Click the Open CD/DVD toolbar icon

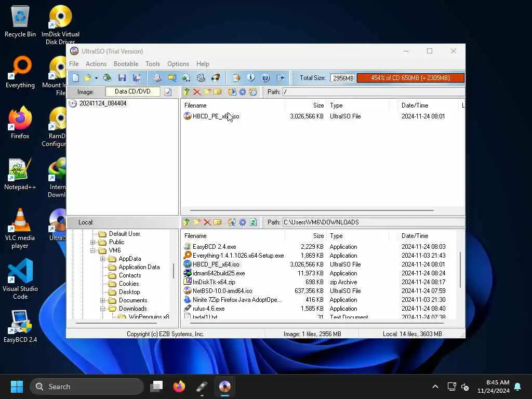(x=108, y=78)
